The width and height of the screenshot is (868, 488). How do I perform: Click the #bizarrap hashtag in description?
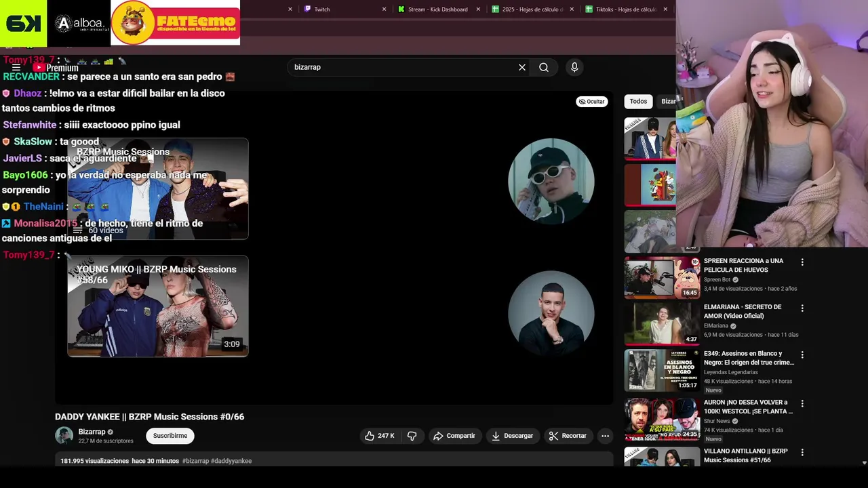195,461
